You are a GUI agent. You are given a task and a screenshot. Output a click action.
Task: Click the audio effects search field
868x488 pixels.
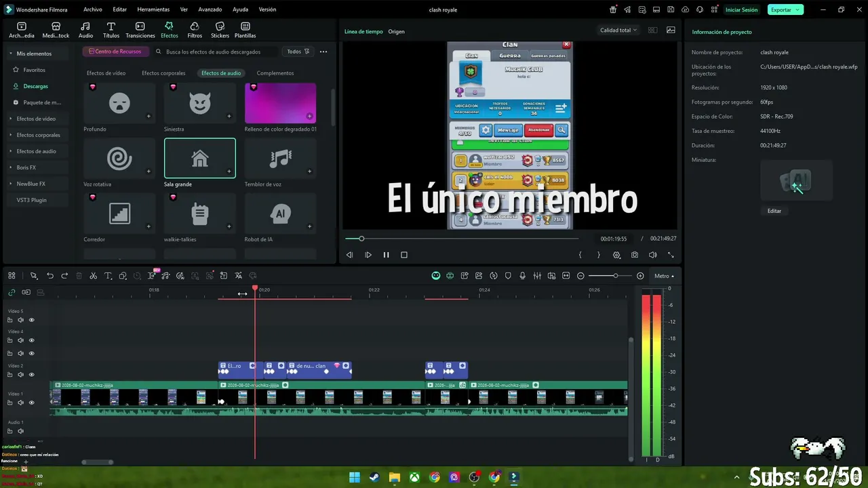(217, 52)
